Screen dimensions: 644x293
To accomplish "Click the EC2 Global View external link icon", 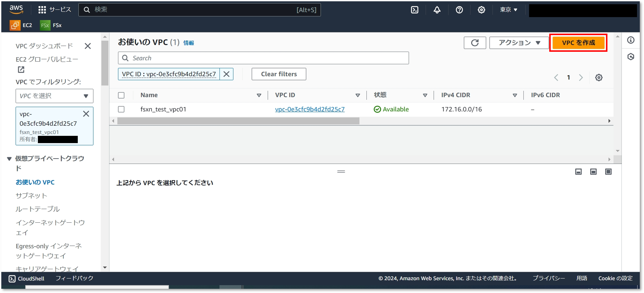I will click(x=21, y=69).
